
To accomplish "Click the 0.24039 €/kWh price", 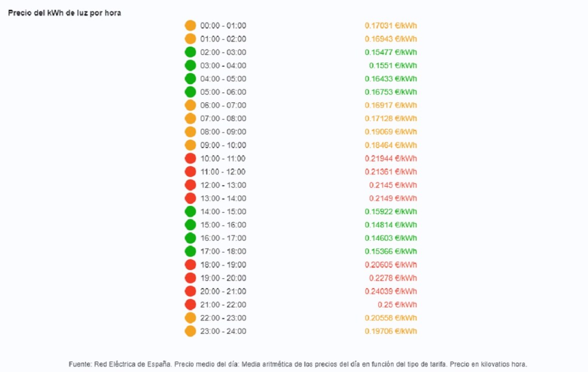I will pyautogui.click(x=391, y=291).
